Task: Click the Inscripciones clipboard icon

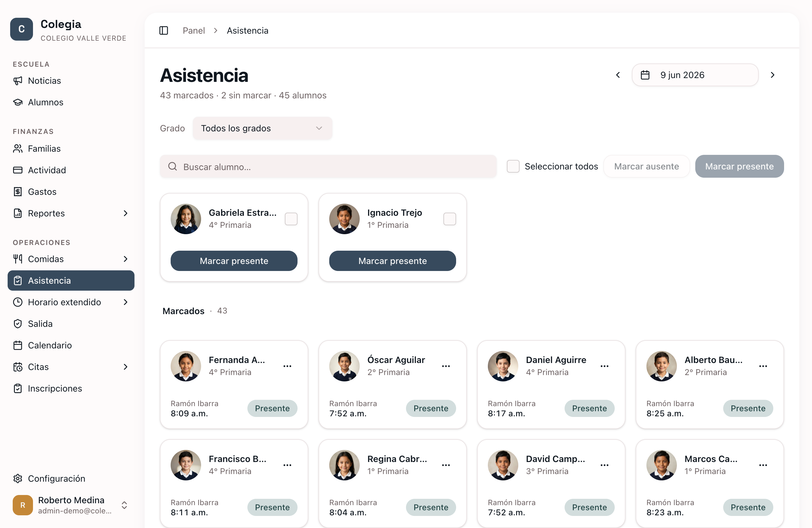Action: click(18, 388)
